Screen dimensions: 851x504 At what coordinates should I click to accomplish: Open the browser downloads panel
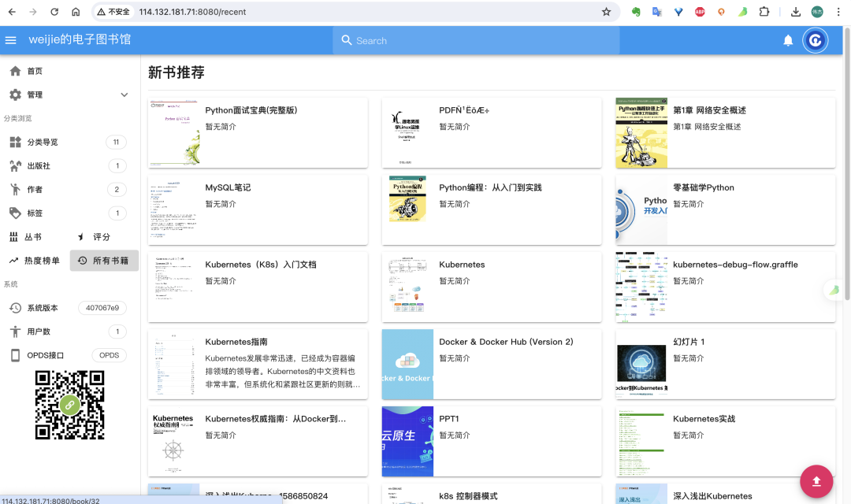[797, 12]
